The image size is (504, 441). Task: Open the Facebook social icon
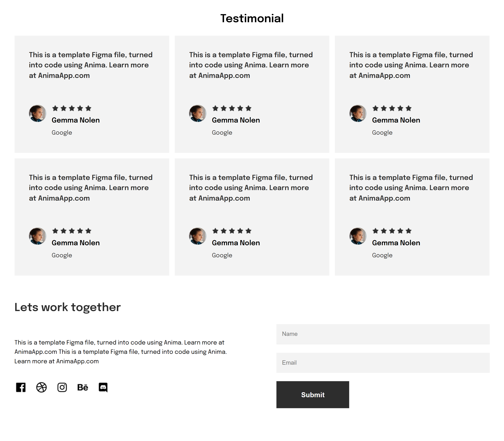click(21, 387)
